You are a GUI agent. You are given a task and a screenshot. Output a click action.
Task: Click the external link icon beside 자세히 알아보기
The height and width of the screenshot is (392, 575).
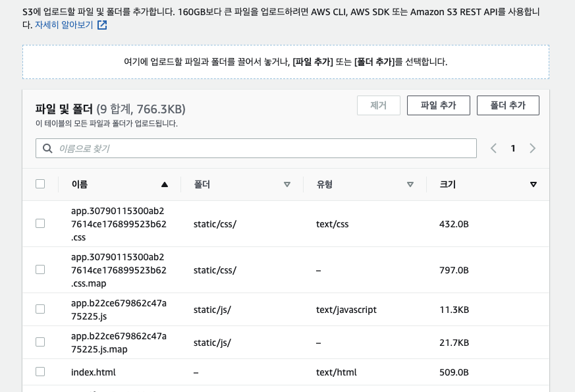click(x=102, y=26)
